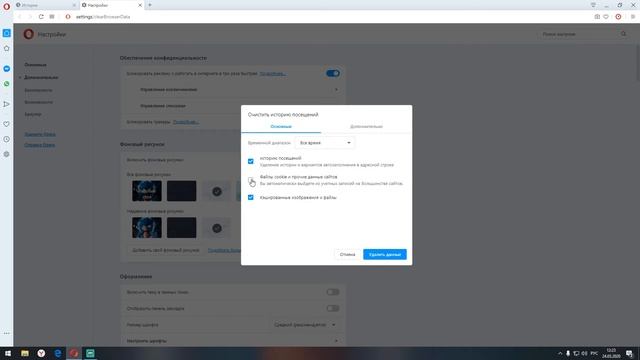640x360 pixels.
Task: Open the three-dot sidebar setup menu
Action: [x=7, y=333]
